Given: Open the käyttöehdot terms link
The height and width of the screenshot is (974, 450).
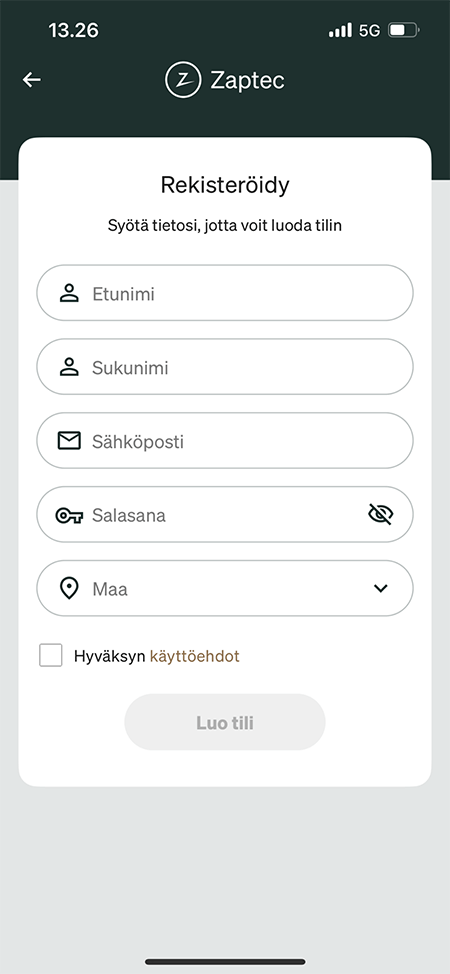Looking at the screenshot, I should [x=195, y=656].
